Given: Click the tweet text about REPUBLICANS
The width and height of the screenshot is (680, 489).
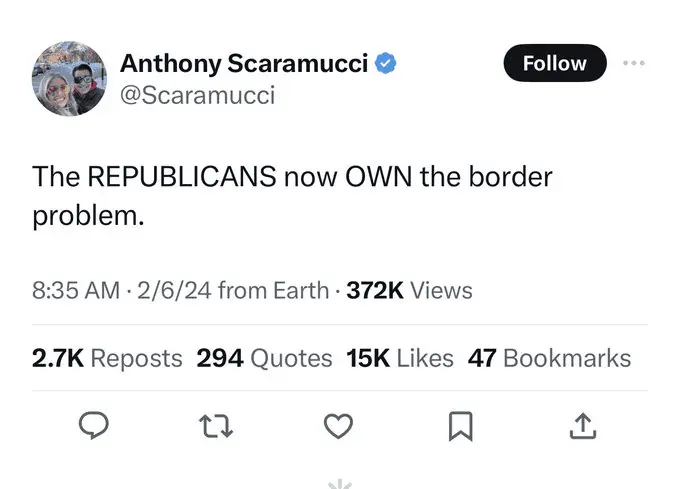Looking at the screenshot, I should (x=292, y=195).
